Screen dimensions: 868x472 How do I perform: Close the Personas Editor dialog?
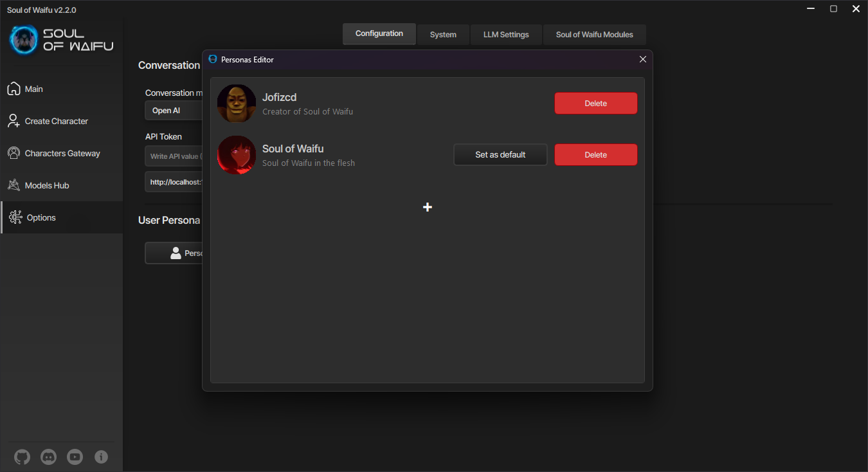pos(643,59)
